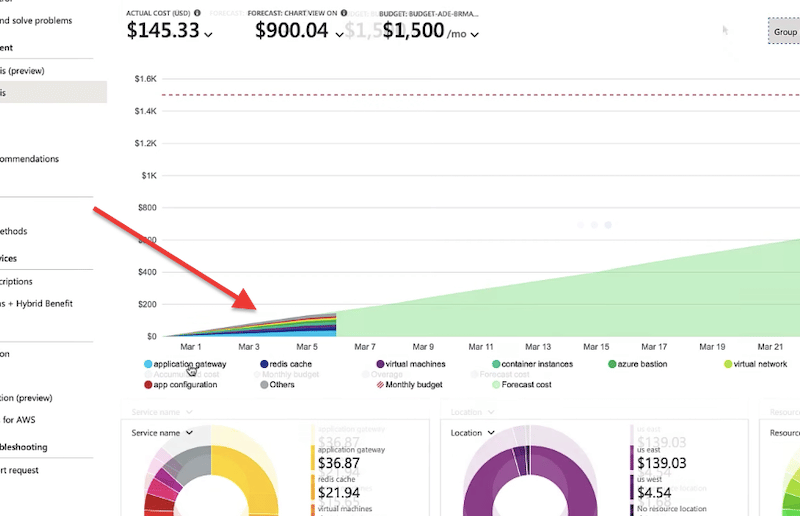Image resolution: width=800 pixels, height=516 pixels.
Task: Toggle app configuration legend item
Action: (181, 384)
